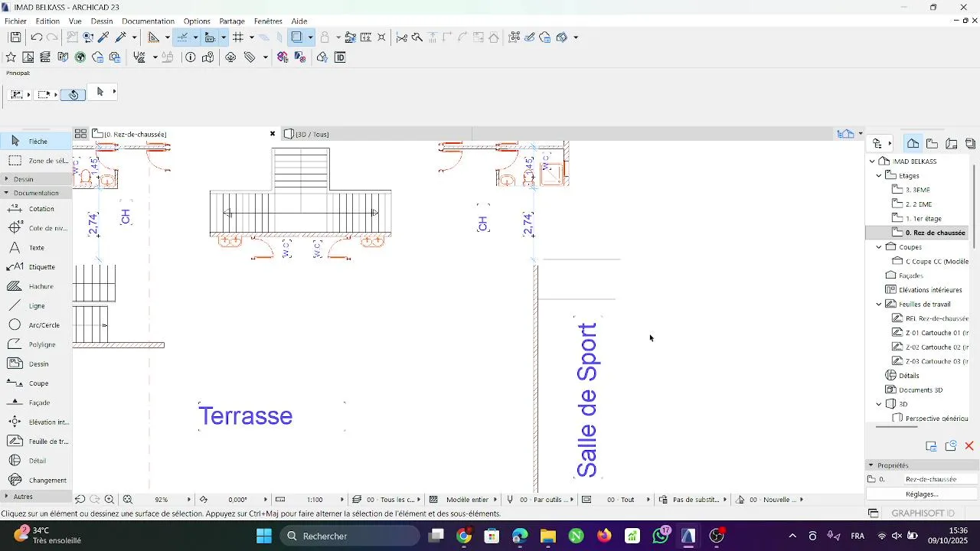Click the Save (floppy disk) icon

pyautogui.click(x=15, y=37)
